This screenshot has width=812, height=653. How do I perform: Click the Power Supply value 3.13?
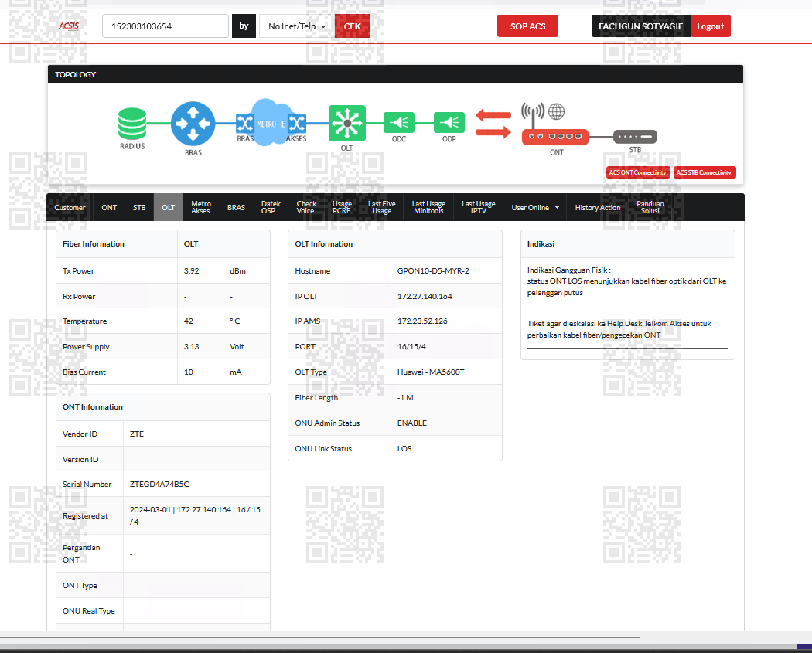pos(192,347)
